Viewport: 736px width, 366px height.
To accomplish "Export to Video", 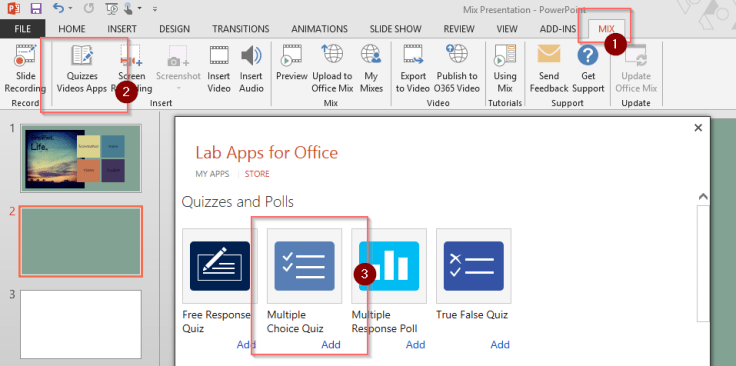I will coord(413,69).
